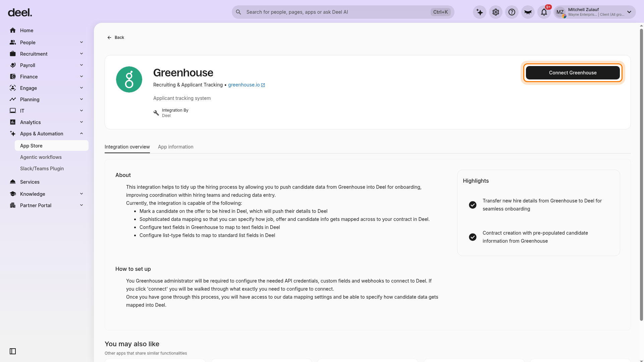Select the Knowledge graduation cap icon

[13, 194]
